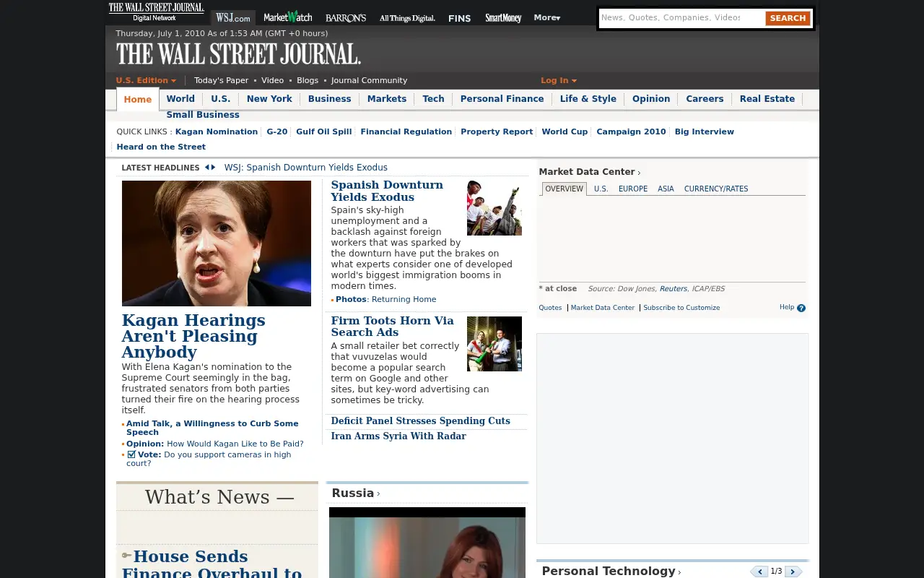Open Heard on the Street quick link
Viewport: 924px width, 578px height.
pyautogui.click(x=161, y=147)
